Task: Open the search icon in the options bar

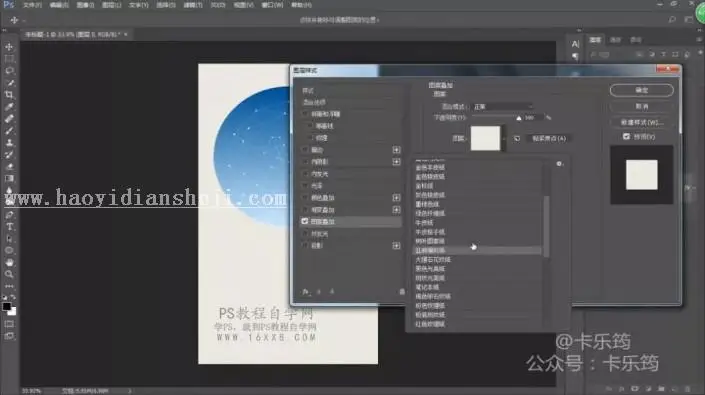Action: click(x=672, y=20)
